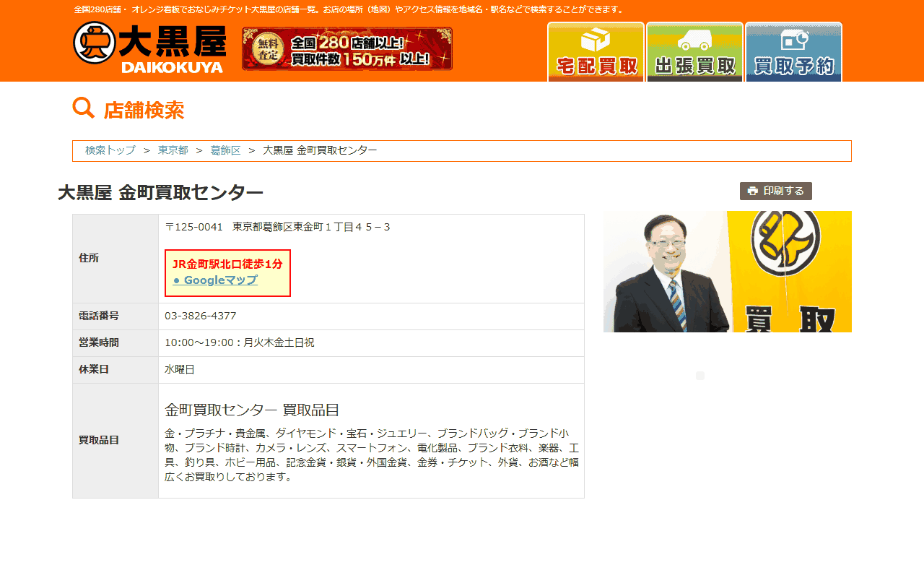The width and height of the screenshot is (924, 578).
Task: Click the 電話番号 row label
Action: (x=99, y=316)
